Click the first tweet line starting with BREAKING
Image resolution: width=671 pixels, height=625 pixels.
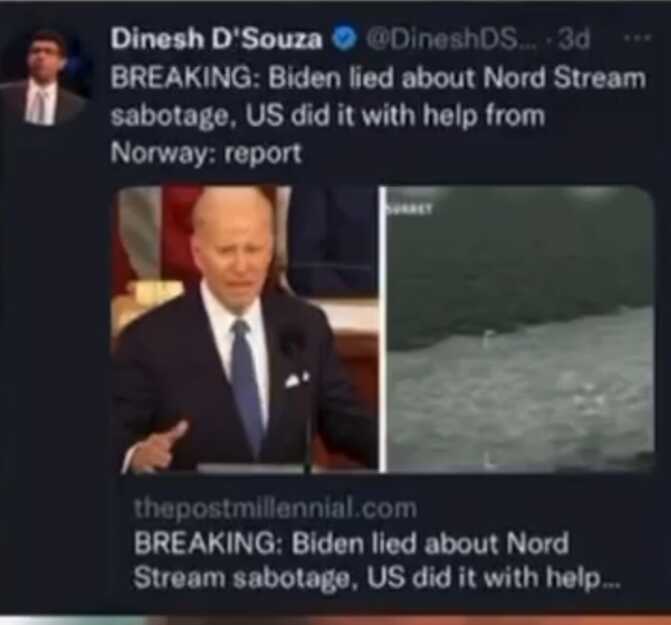[378, 79]
